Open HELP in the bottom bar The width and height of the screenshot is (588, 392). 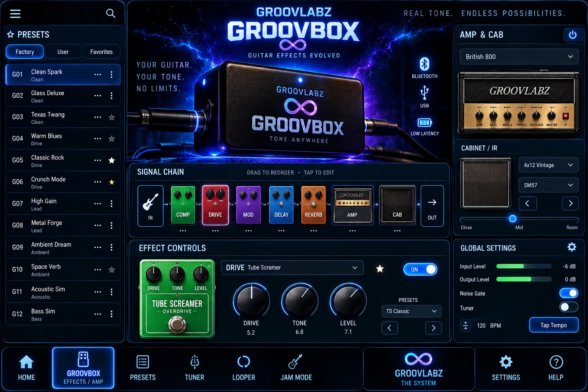coord(556,368)
